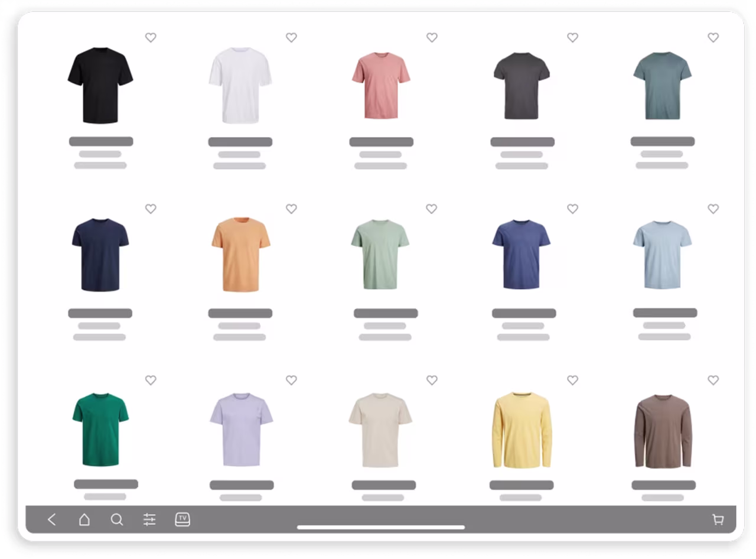This screenshot has height=559, width=756.
Task: Open the pink t-shirt product image
Action: point(381,86)
